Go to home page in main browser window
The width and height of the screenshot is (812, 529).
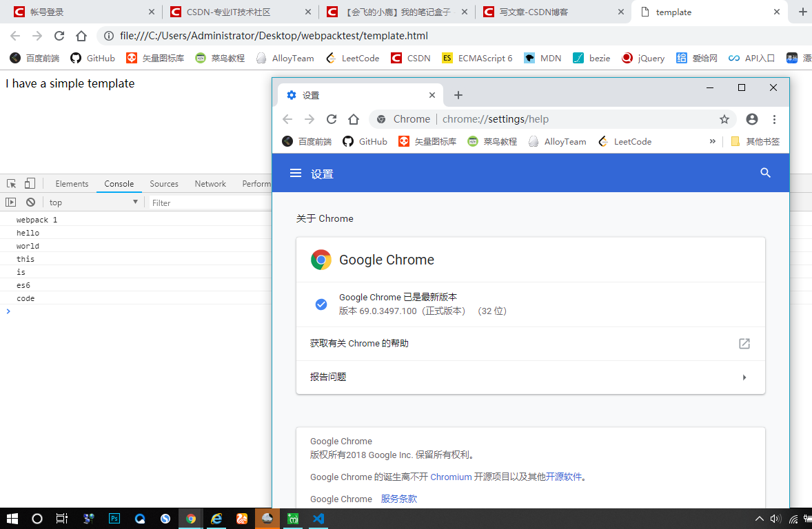pos(81,36)
